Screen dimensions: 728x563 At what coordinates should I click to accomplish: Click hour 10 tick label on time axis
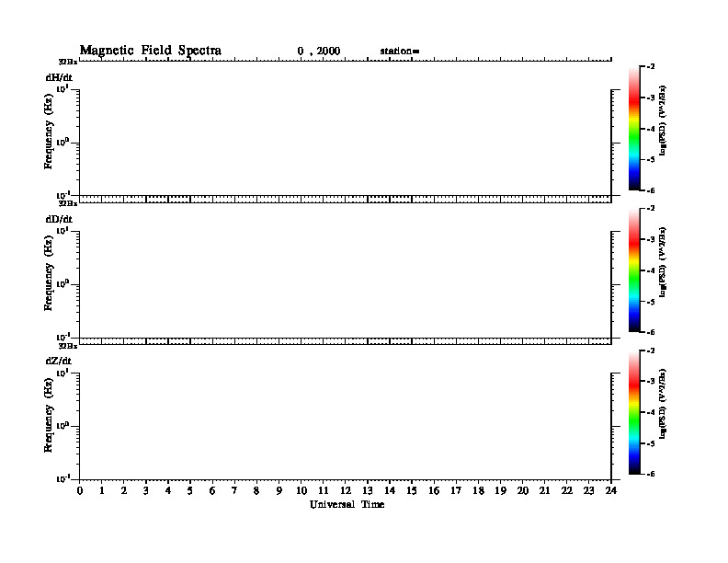[301, 491]
